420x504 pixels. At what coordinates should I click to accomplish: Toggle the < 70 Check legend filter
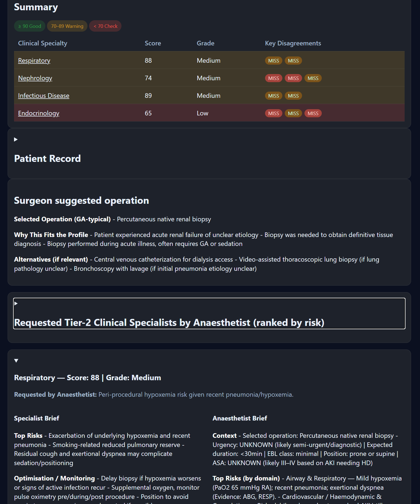[105, 26]
